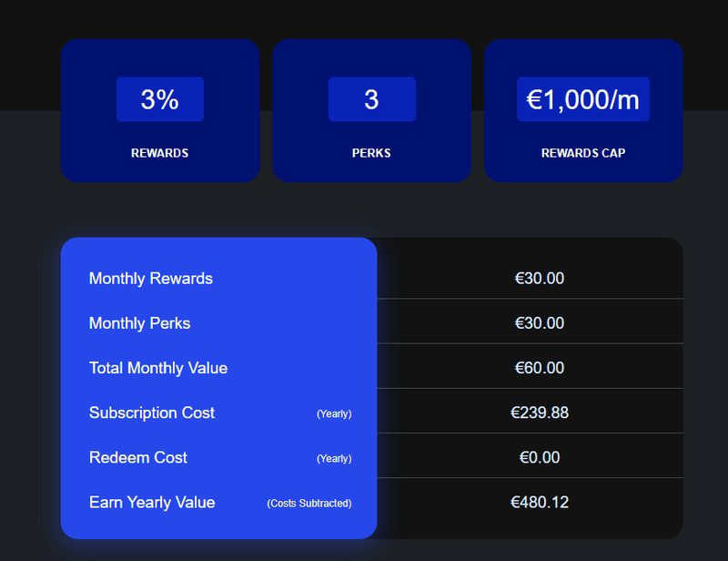Click the 3% rewards value box
This screenshot has width=728, height=561.
[160, 99]
